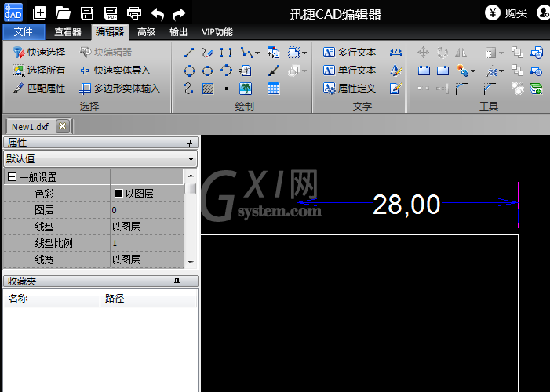Screen dimensions: 550x392
Task: Open the text style pencil icon
Action: tap(395, 71)
